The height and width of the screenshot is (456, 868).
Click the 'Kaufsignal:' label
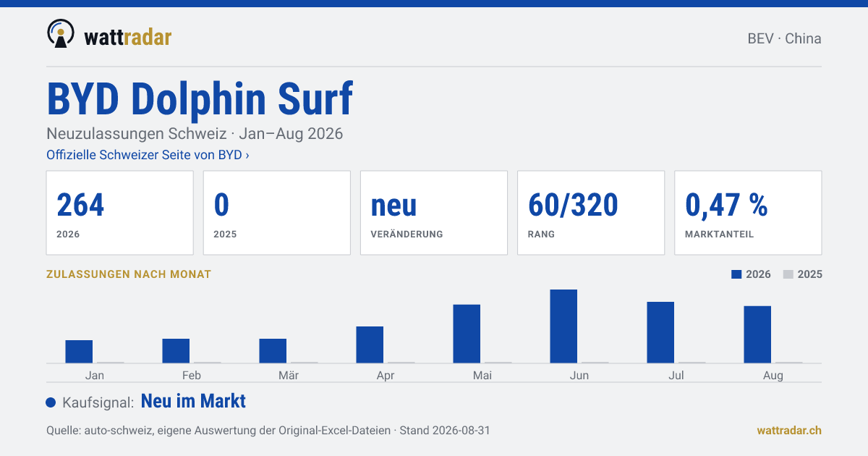[98, 403]
